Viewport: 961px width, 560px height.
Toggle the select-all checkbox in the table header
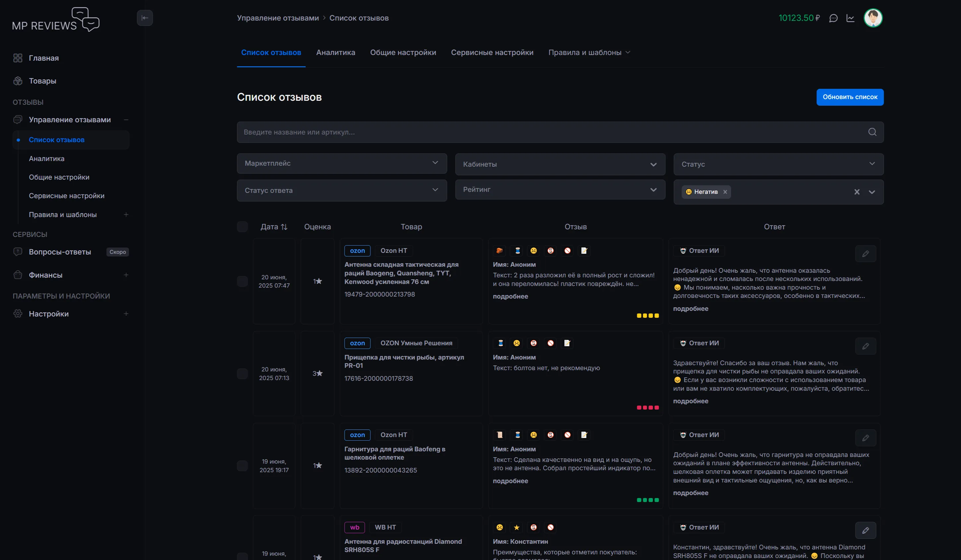click(243, 226)
